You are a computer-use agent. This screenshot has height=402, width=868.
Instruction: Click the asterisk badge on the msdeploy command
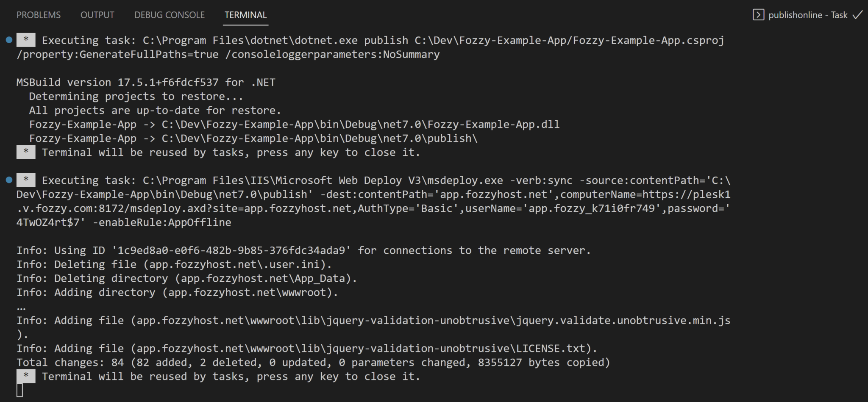(x=25, y=180)
